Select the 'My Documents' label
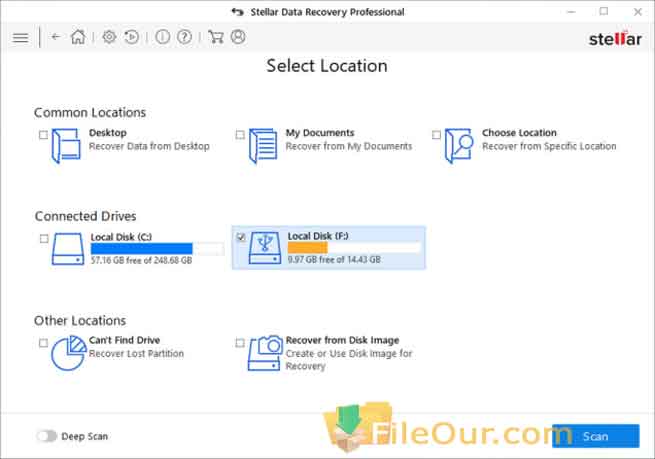 click(320, 133)
